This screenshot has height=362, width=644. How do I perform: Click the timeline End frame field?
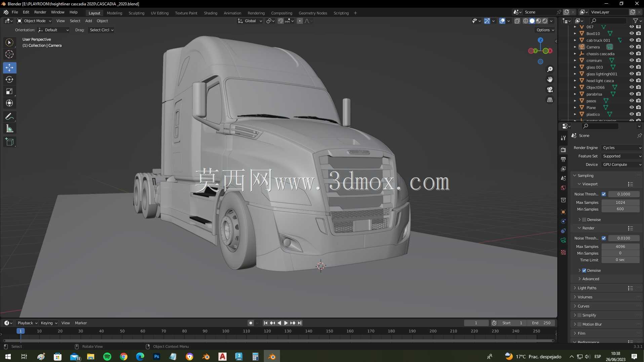point(541,323)
